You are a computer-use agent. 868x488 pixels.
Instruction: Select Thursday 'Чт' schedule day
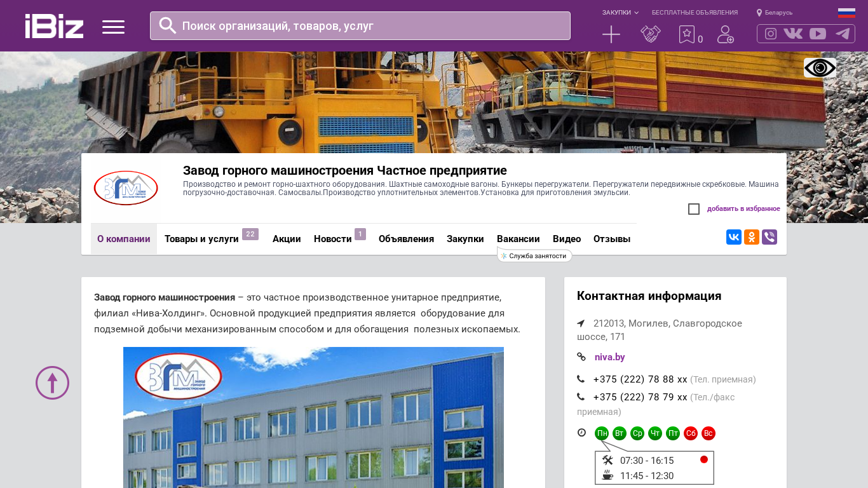[x=655, y=433]
